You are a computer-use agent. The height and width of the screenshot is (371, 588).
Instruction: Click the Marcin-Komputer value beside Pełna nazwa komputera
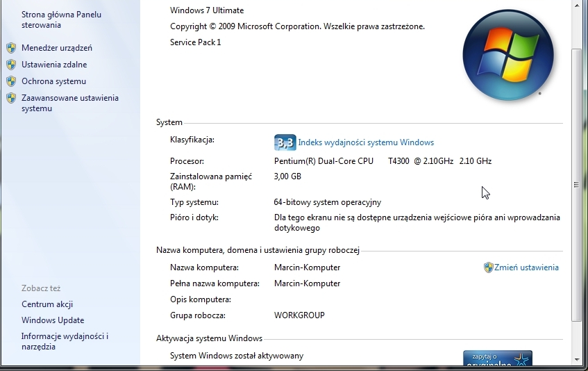click(x=307, y=283)
